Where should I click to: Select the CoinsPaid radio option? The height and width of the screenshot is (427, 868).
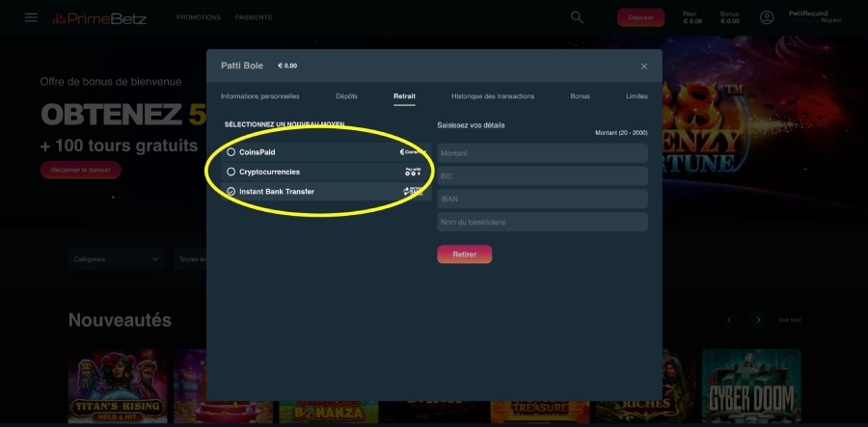point(231,152)
